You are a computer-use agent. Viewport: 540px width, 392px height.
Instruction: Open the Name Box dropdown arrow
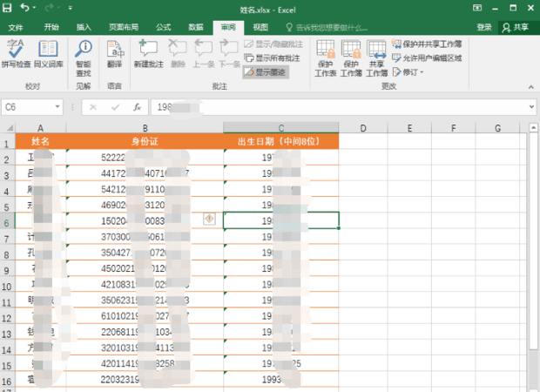tap(57, 107)
